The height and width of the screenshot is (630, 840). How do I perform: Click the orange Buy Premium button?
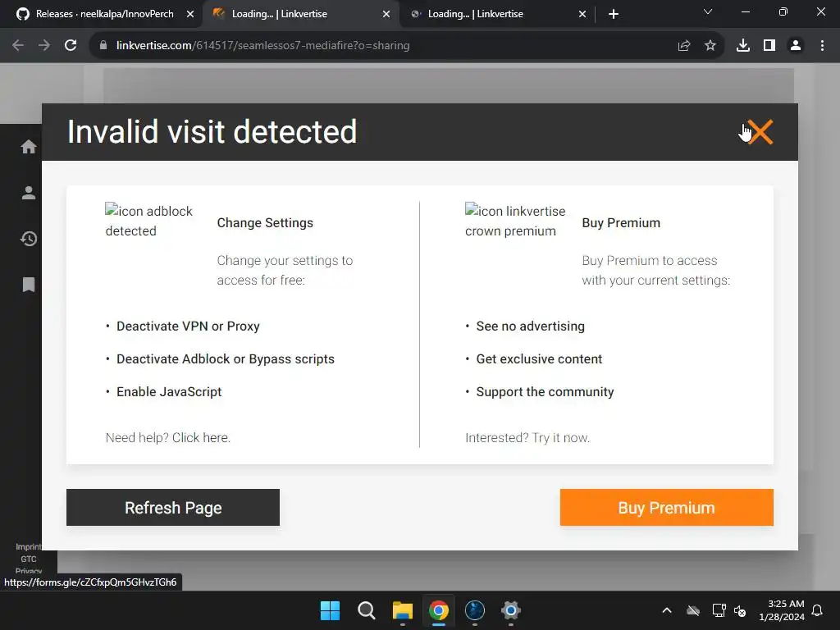click(x=666, y=507)
